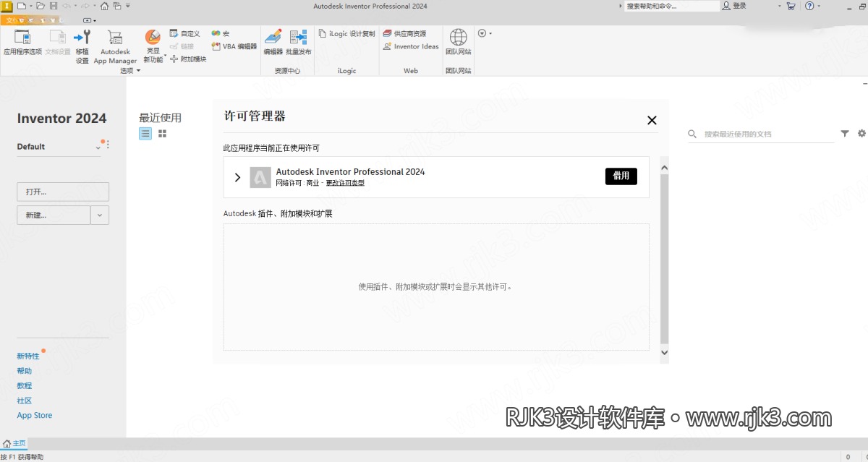Open the 新建 split-button dropdown arrow

pos(100,215)
